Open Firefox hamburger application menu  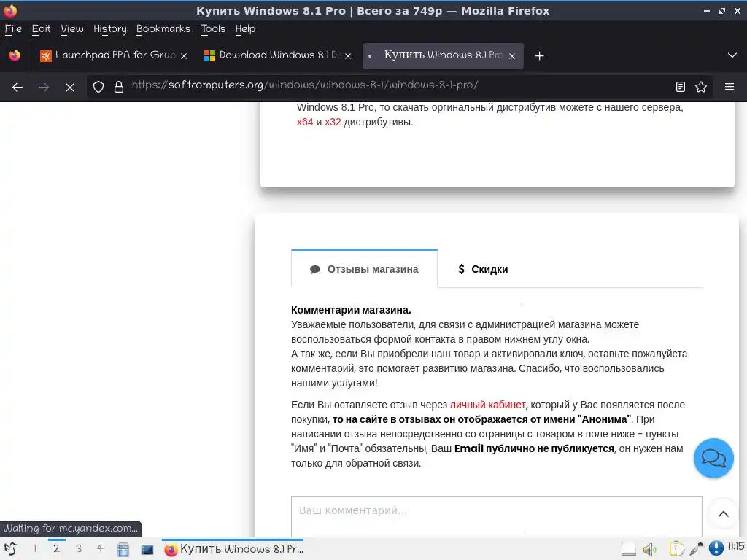point(729,87)
